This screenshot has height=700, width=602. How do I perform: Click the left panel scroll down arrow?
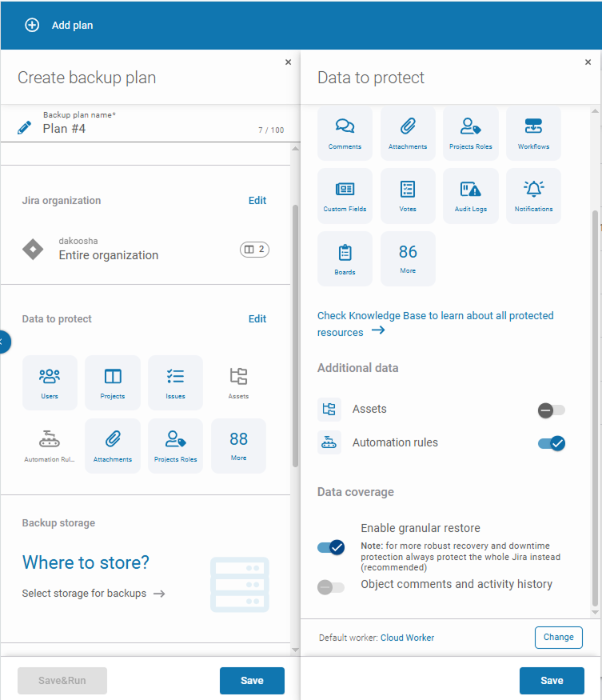point(295,650)
